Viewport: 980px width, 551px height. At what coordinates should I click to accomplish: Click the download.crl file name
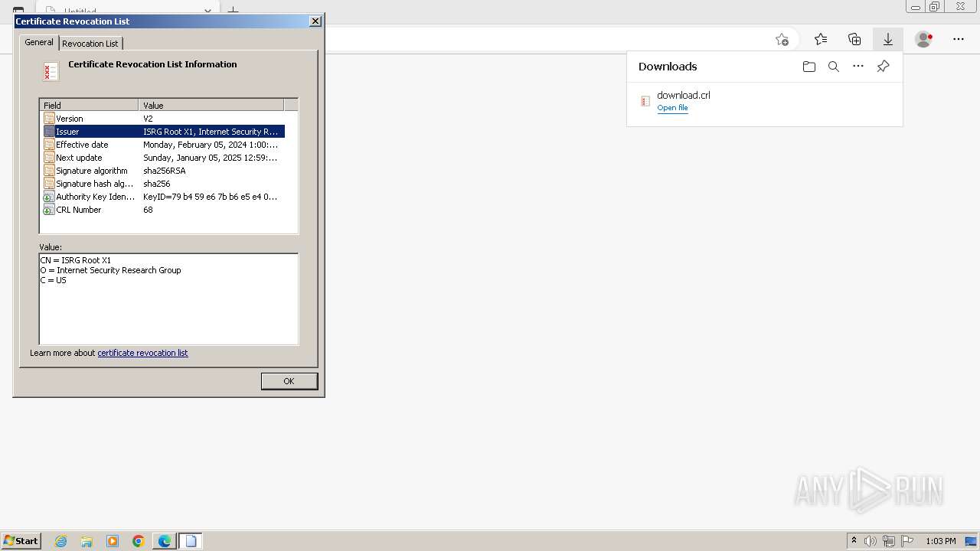point(684,95)
